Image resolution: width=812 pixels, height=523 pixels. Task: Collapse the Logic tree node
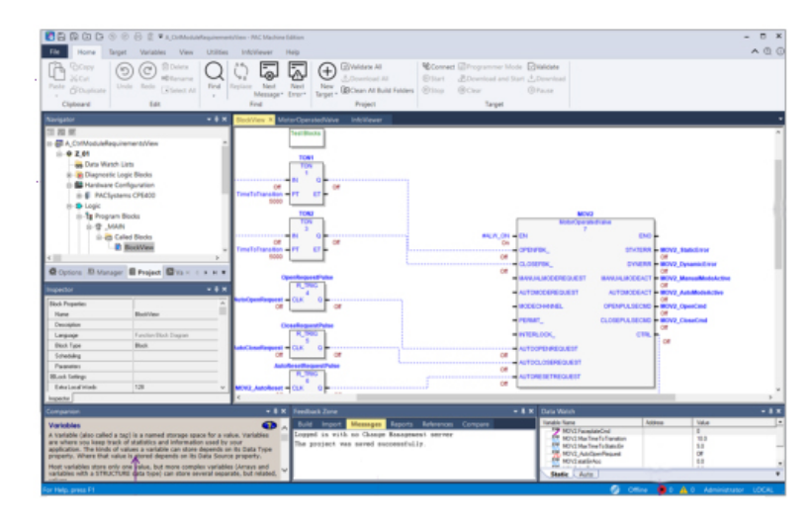pyautogui.click(x=69, y=206)
